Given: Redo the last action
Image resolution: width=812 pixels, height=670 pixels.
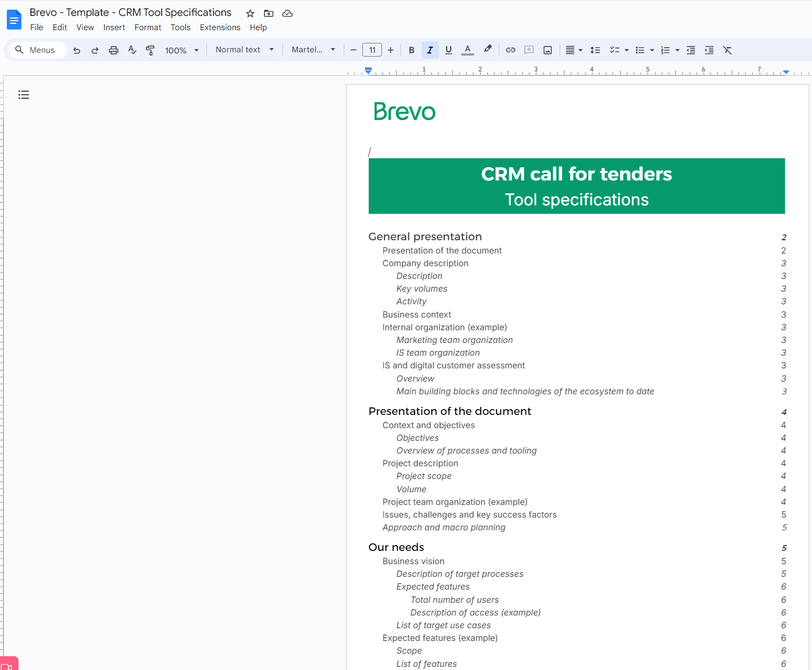Looking at the screenshot, I should pyautogui.click(x=95, y=50).
